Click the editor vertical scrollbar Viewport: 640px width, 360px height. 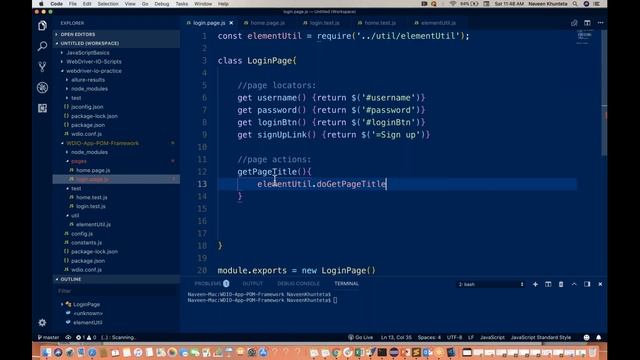tap(604, 92)
